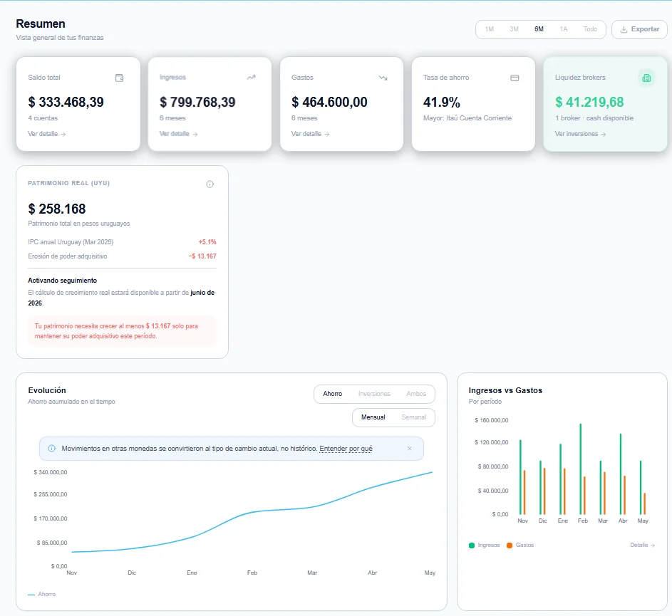The height and width of the screenshot is (616, 672).
Task: Open Ver detalle link under Saldo total
Action: (47, 134)
